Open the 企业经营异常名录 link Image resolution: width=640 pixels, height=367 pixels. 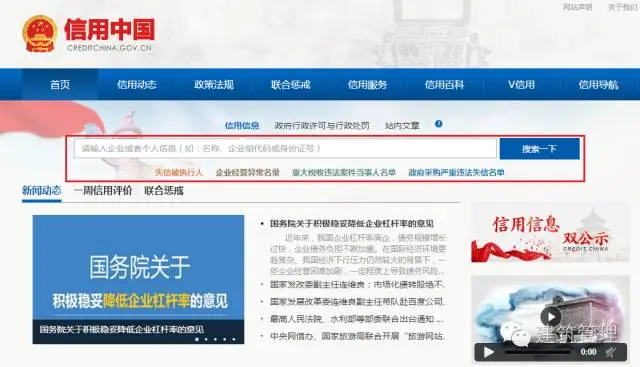click(x=247, y=172)
